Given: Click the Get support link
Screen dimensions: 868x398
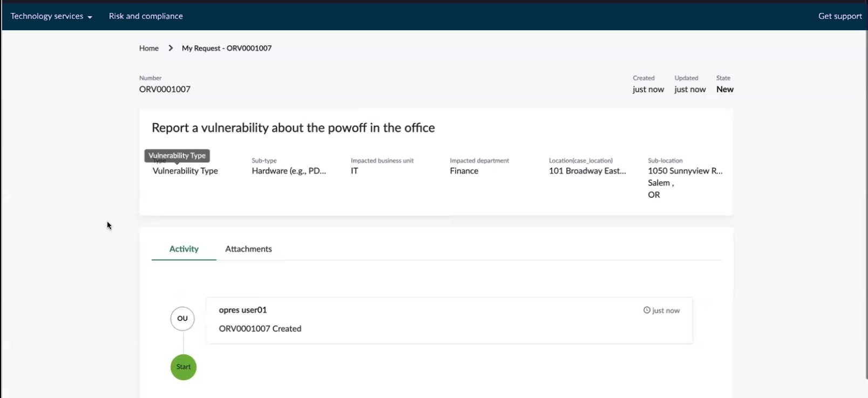Looking at the screenshot, I should click(840, 16).
